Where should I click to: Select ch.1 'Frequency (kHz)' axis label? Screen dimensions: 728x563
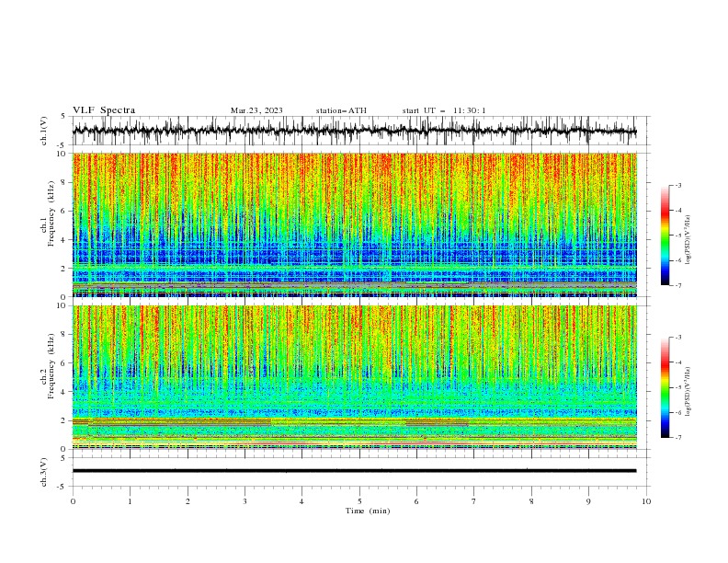(x=52, y=214)
